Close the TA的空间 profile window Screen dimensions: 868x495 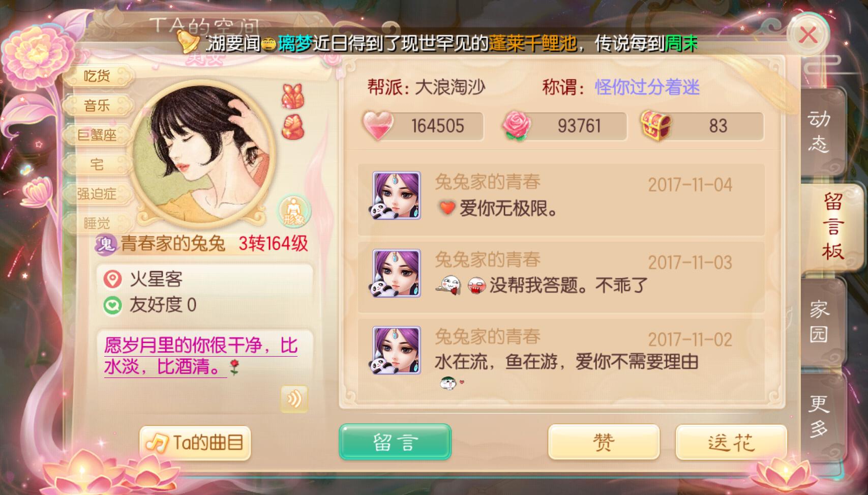pyautogui.click(x=808, y=35)
